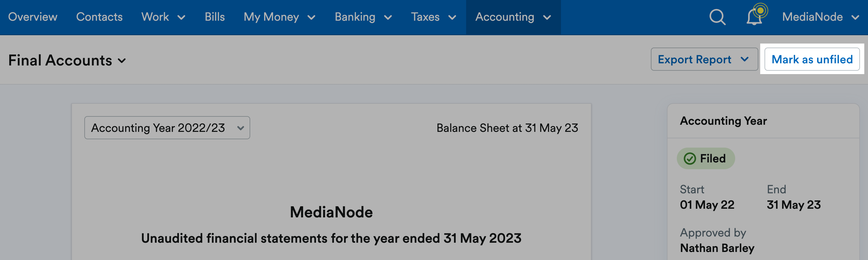Click the approver name Nathan Barley
Screen dimensions: 868x260
[717, 248]
